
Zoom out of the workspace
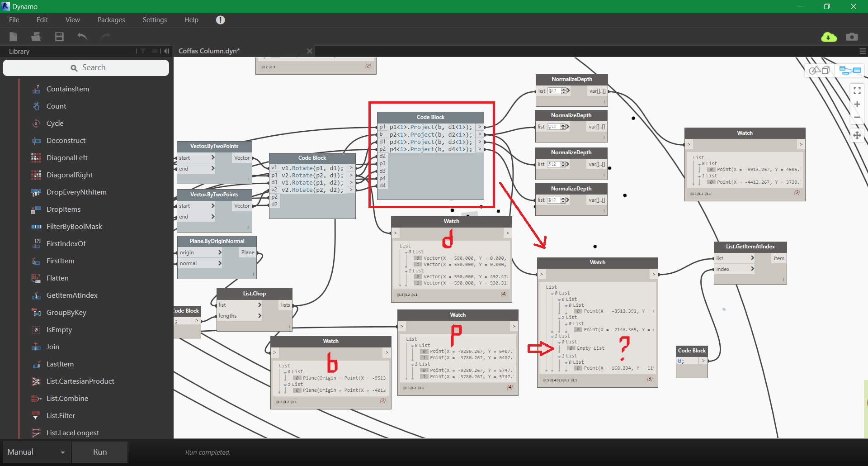tap(857, 118)
